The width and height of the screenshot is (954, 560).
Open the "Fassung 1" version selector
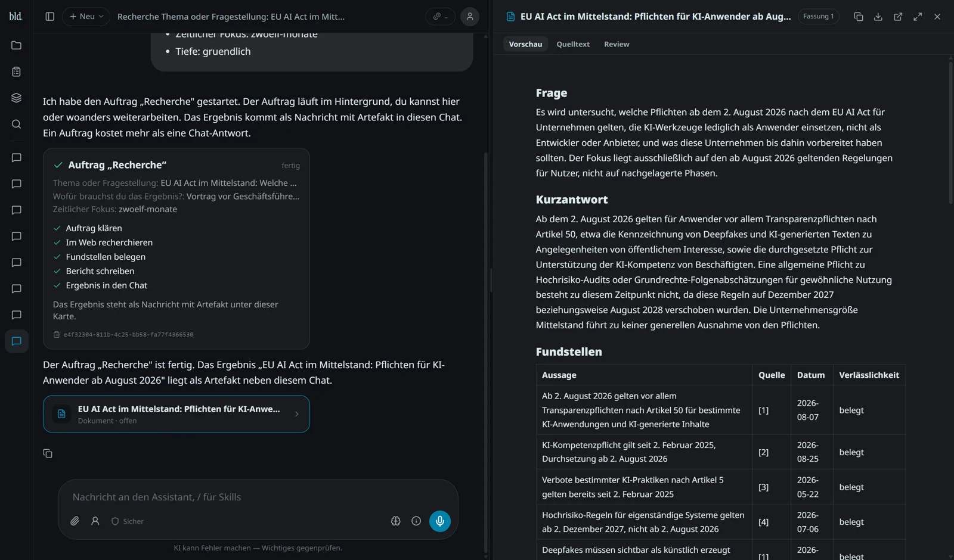tap(818, 17)
